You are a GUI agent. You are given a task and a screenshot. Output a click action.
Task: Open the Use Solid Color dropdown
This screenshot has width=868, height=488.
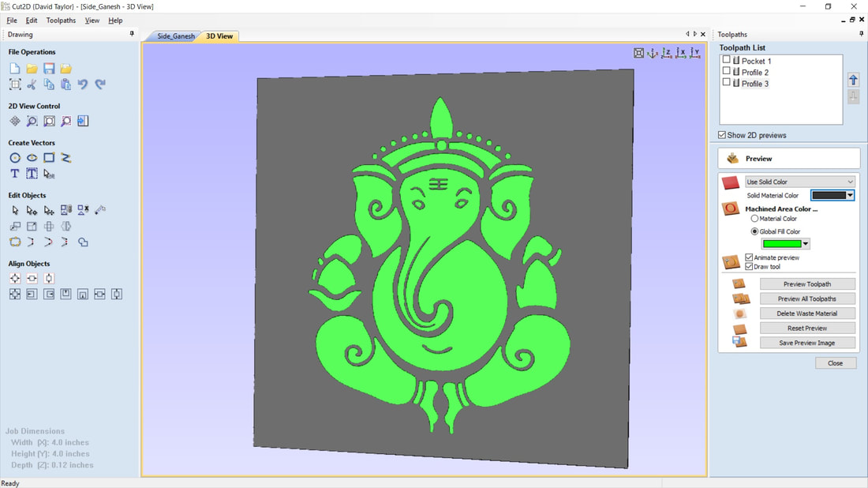(800, 182)
